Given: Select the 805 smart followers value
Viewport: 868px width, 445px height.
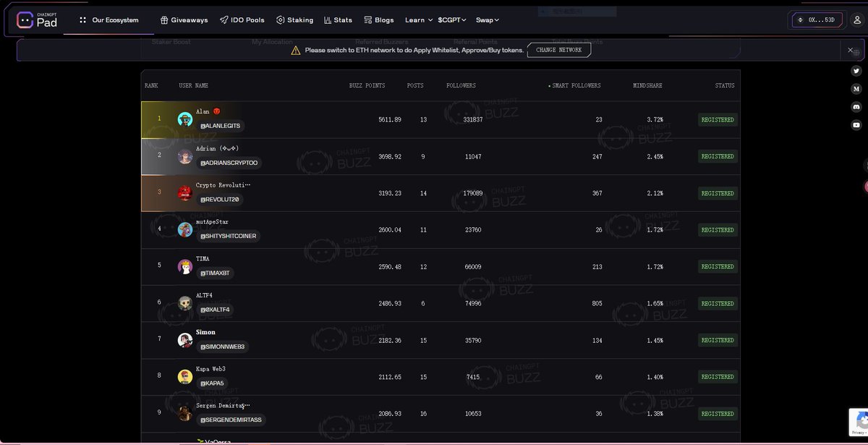Looking at the screenshot, I should point(597,303).
